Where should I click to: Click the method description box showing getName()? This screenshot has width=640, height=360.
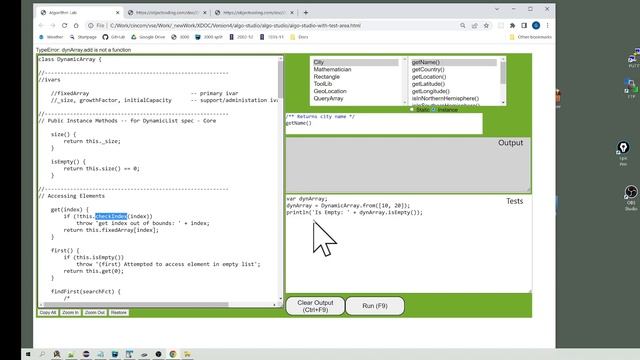coord(384,123)
